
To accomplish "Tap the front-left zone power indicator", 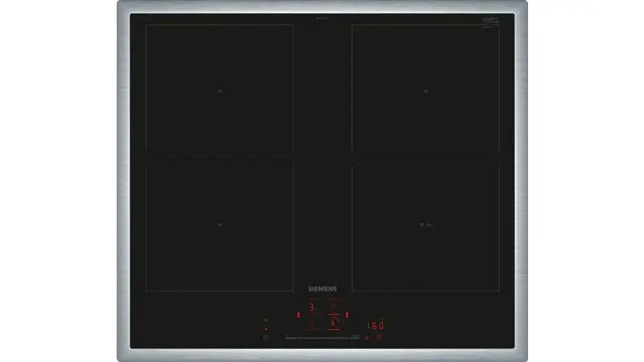I will pos(312,323).
